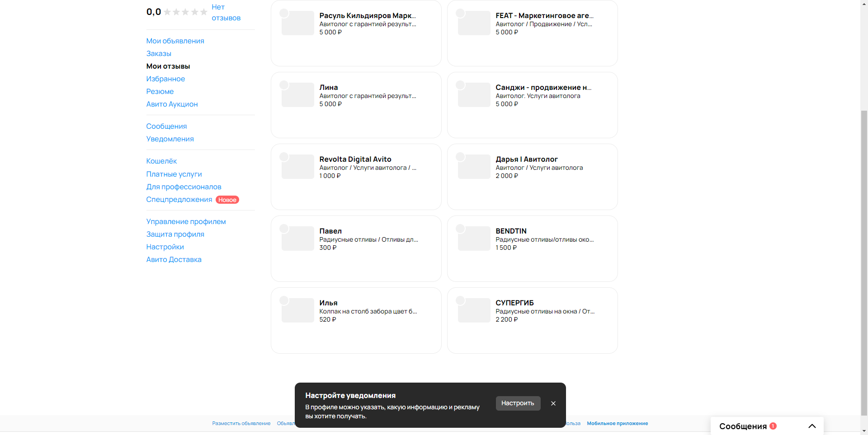Click the round avatar on the Лина card

(x=284, y=85)
